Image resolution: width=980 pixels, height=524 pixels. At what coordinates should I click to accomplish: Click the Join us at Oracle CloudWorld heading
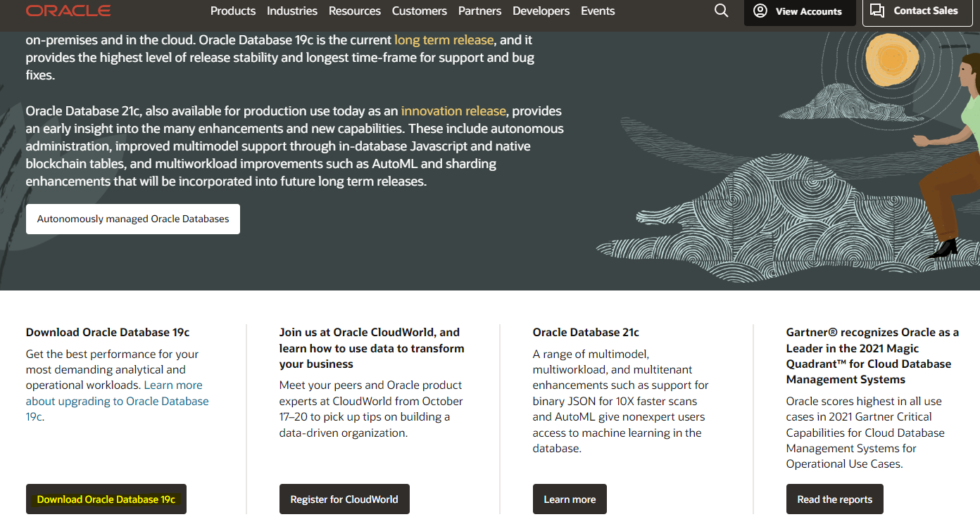pyautogui.click(x=372, y=348)
